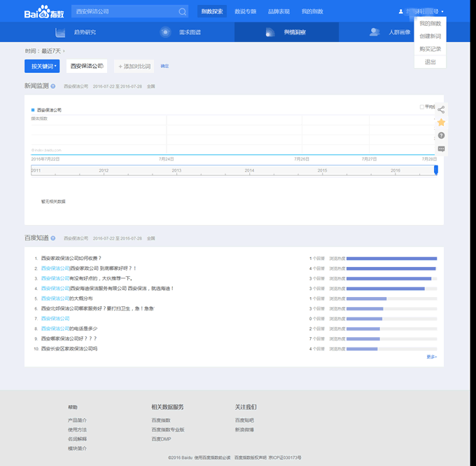
Task: Open question 4 about 西安海迪保洁服务有限公司
Action: 108,288
